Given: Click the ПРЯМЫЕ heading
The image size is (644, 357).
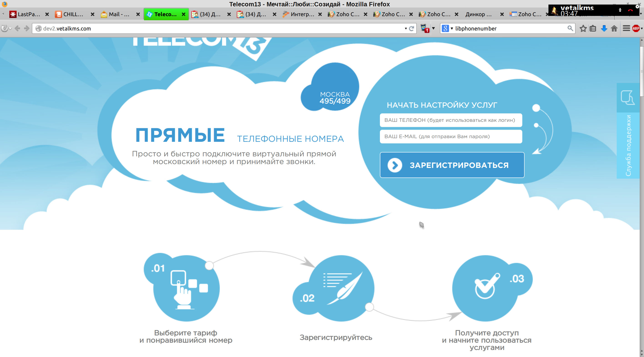Looking at the screenshot, I should (x=180, y=135).
